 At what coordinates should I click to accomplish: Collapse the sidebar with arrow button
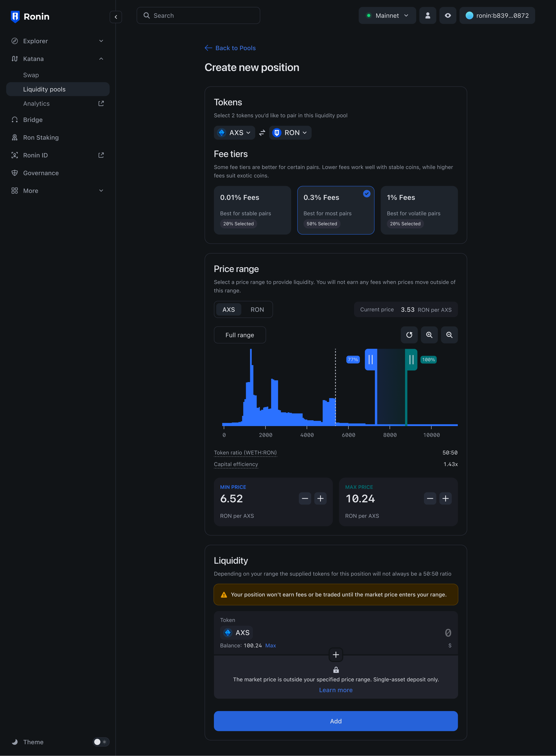[x=116, y=17]
